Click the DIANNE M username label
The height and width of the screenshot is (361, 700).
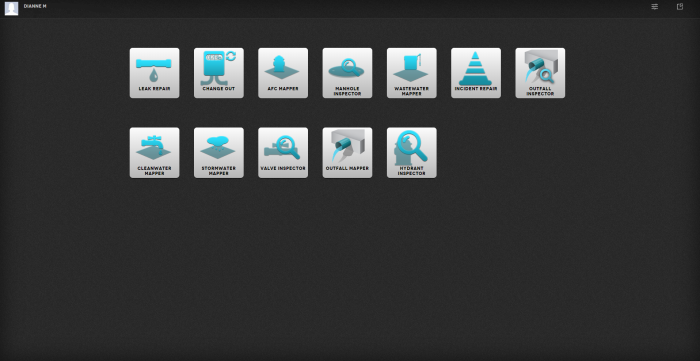(35, 6)
